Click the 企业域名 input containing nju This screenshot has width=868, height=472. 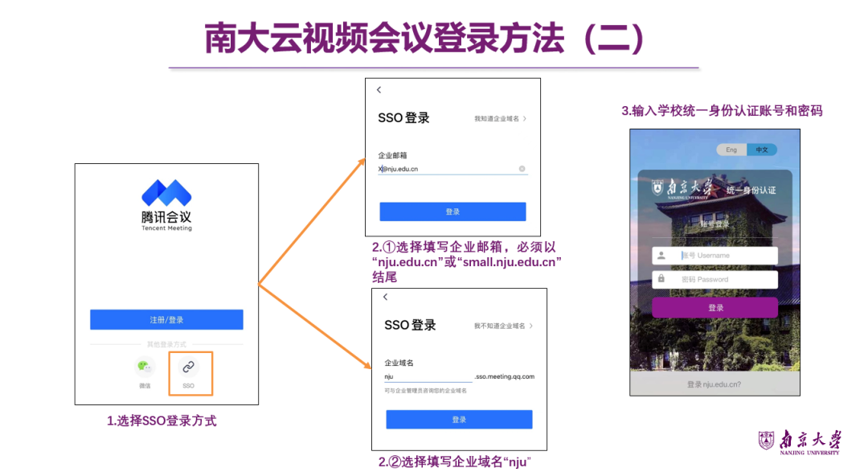[426, 375]
